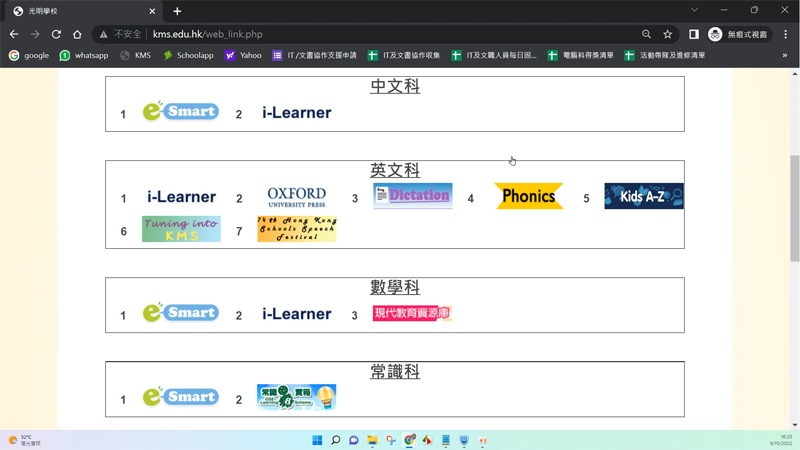800x450 pixels.
Task: Open the Chat app in taskbar
Action: coord(354,440)
